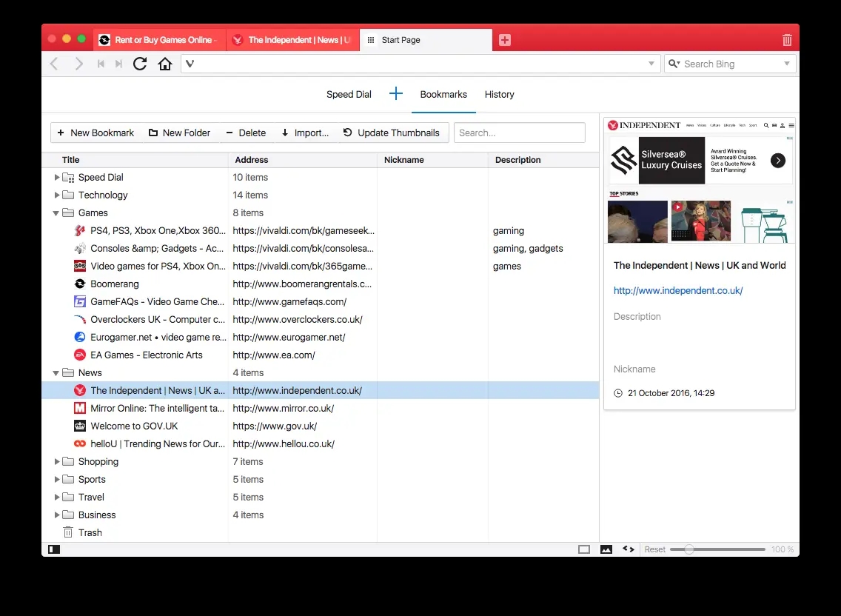Switch to The Independent tab
Viewport: 841px width, 616px height.
(293, 40)
